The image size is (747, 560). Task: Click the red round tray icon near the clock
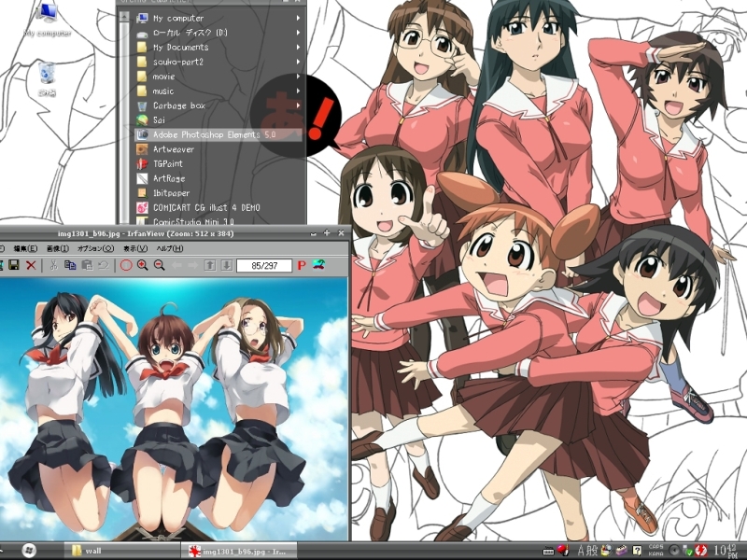coord(699,551)
